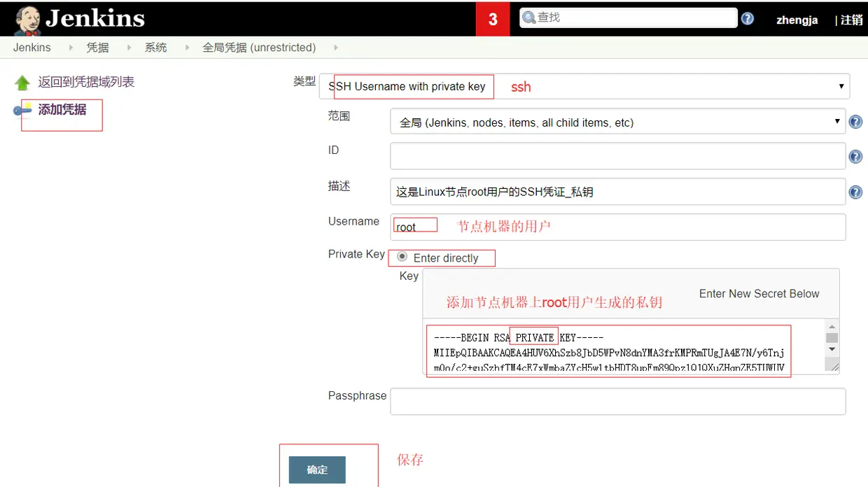Screen dimensions: 868x487
Task: Open the 范围 scope dropdown
Action: pos(617,122)
